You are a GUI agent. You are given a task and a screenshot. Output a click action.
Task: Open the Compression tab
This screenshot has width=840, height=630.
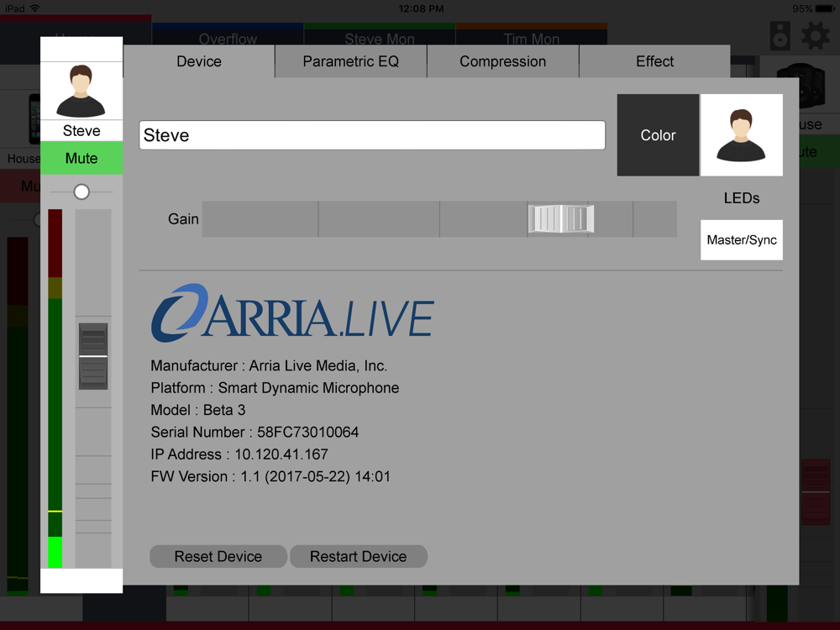point(502,61)
